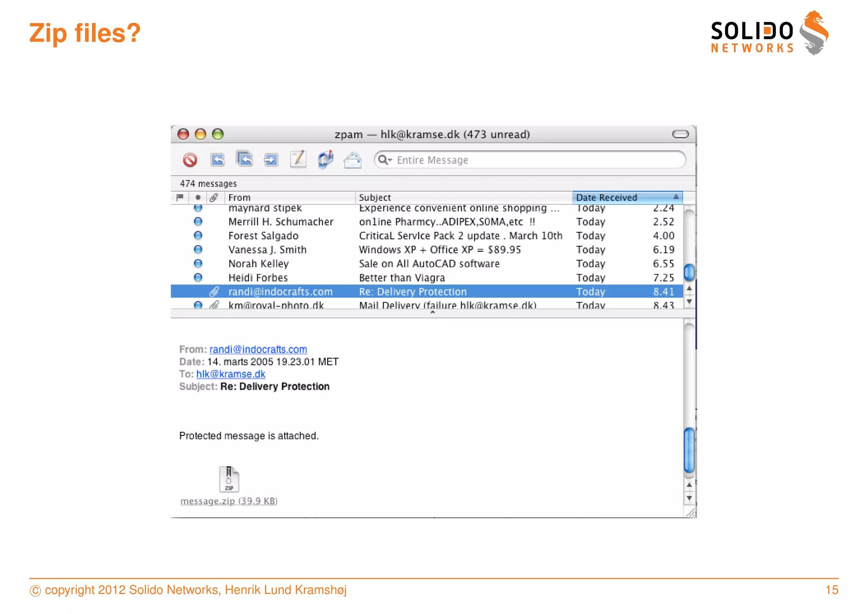Click the Reply All toolbar icon
Viewport: 868px width, 614px height.
(x=245, y=159)
